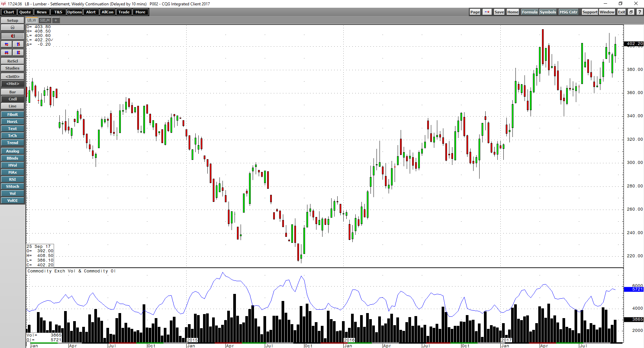644x348 pixels.
Task: Add the MAx moving average study
Action: (x=12, y=172)
